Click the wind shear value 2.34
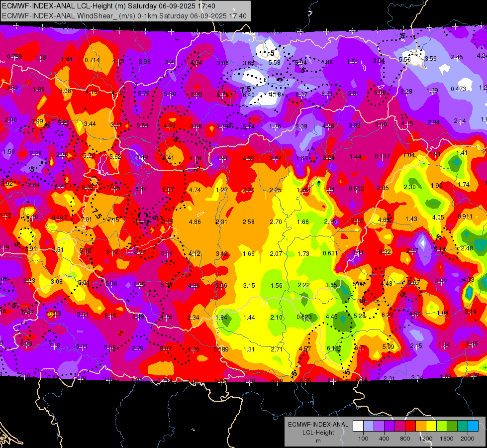This screenshot has width=487, height=448. pyautogui.click(x=193, y=318)
